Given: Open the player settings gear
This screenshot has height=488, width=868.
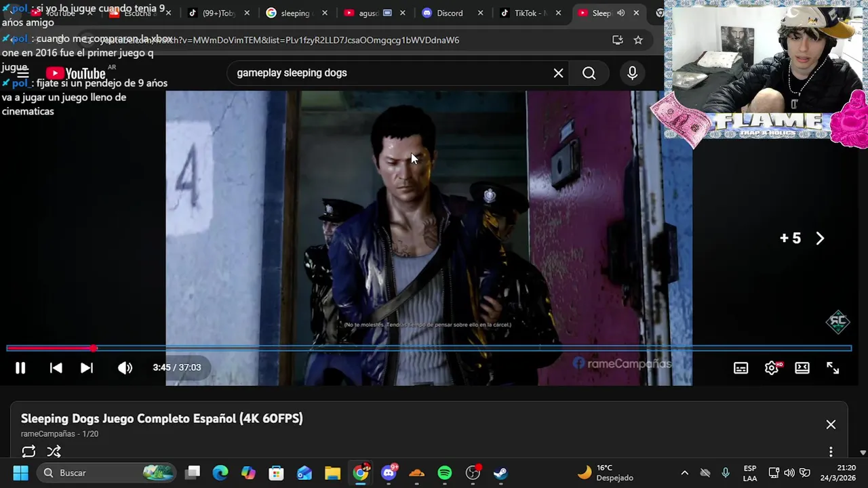Looking at the screenshot, I should pos(772,368).
